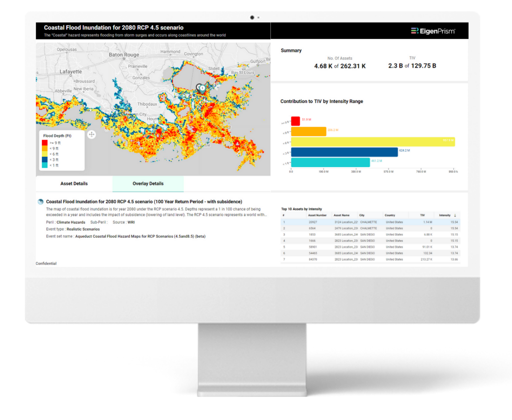Viewport: 512px width, 420px height.
Task: Click the globe icon beside the overlay title
Action: coord(40,202)
